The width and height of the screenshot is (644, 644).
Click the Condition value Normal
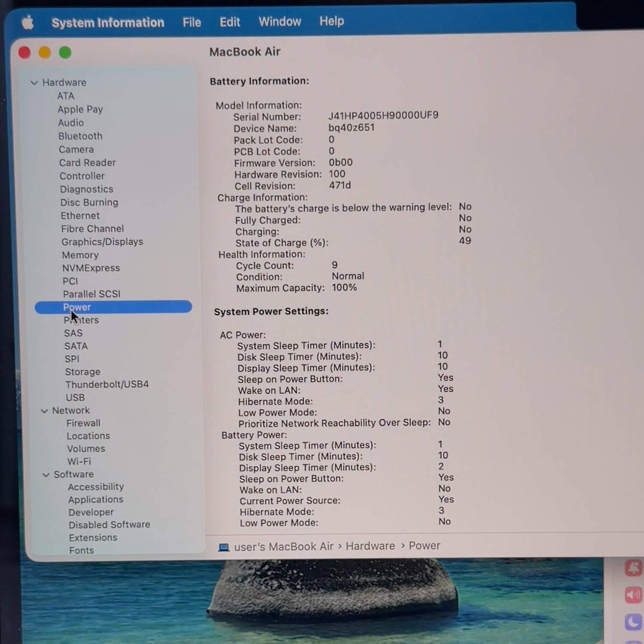pyautogui.click(x=348, y=276)
